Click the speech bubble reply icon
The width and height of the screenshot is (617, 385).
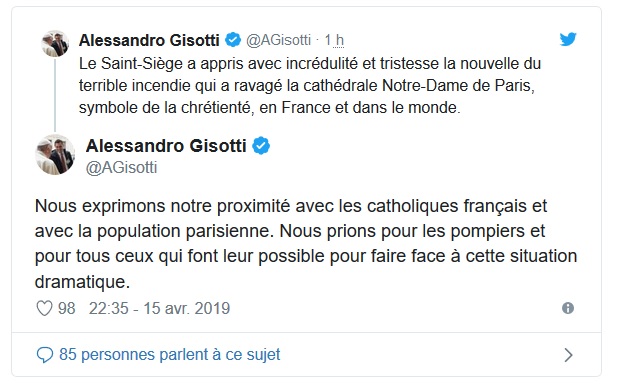pyautogui.click(x=44, y=355)
